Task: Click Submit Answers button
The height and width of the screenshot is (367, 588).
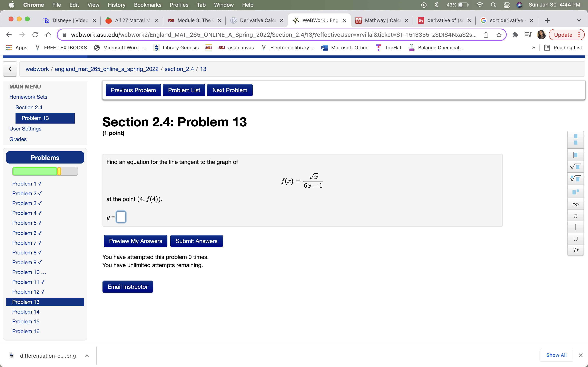Action: (196, 241)
